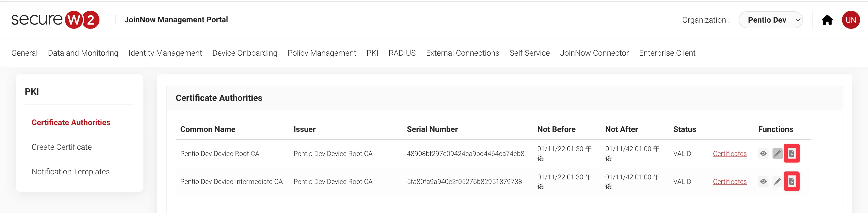Select Notification Templates in PKI sidebar
Screen dimensions: 868x213
pos(70,171)
